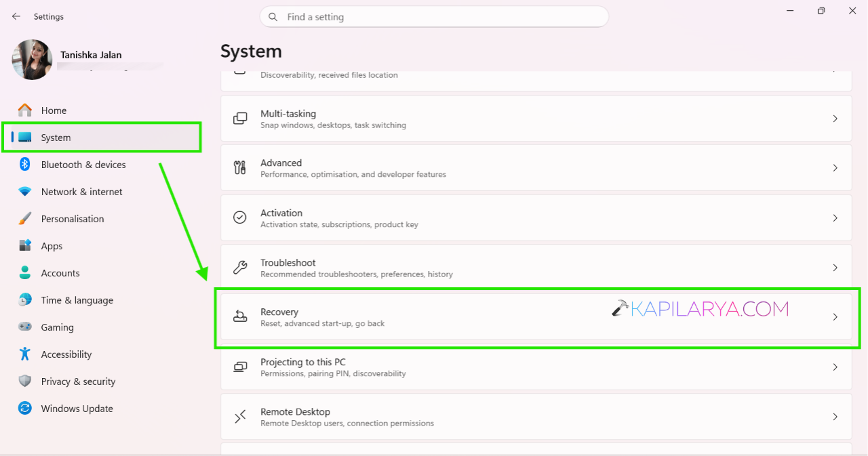Click the Multi-tasking windows icon
Image resolution: width=868 pixels, height=456 pixels.
click(240, 119)
